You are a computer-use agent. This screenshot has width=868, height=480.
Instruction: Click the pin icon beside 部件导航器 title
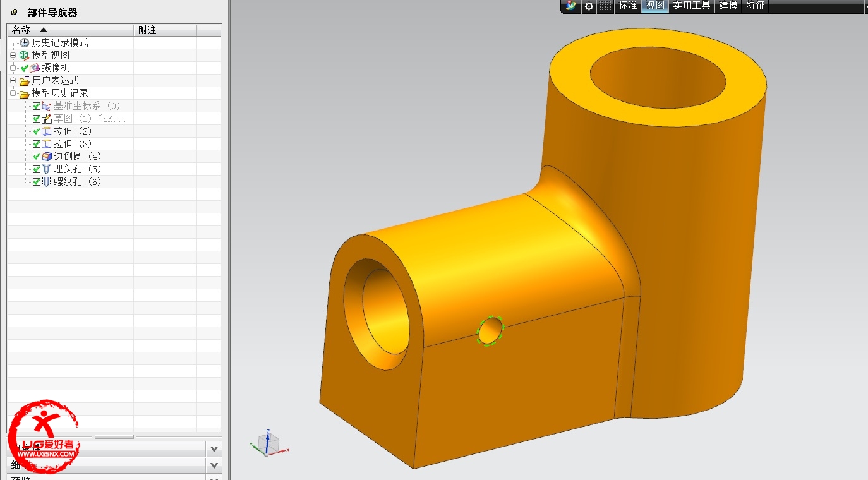point(15,13)
